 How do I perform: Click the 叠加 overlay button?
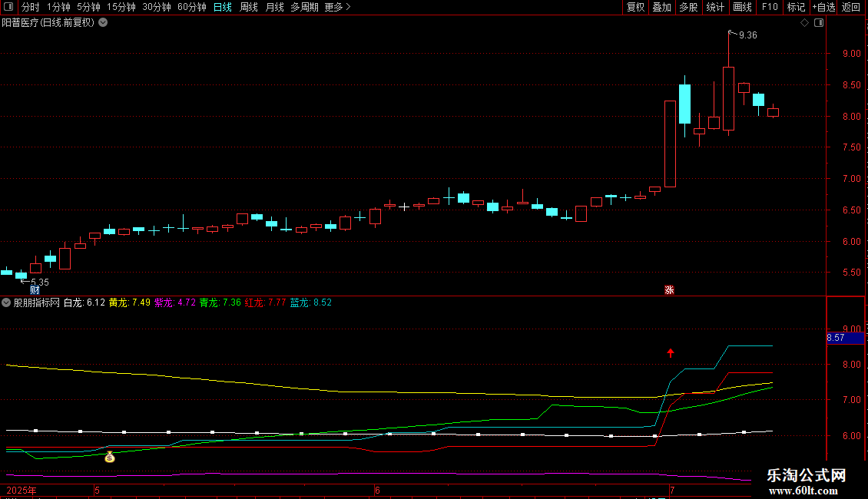pos(662,7)
